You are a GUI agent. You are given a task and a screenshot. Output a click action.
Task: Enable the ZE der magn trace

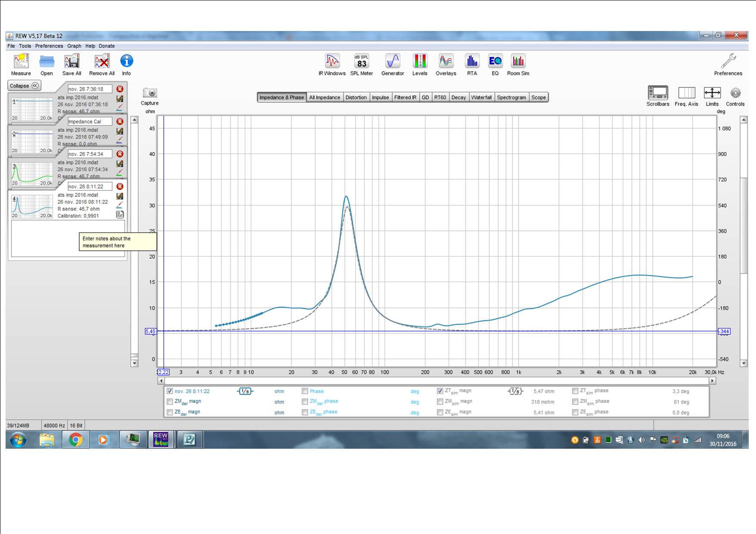click(170, 412)
